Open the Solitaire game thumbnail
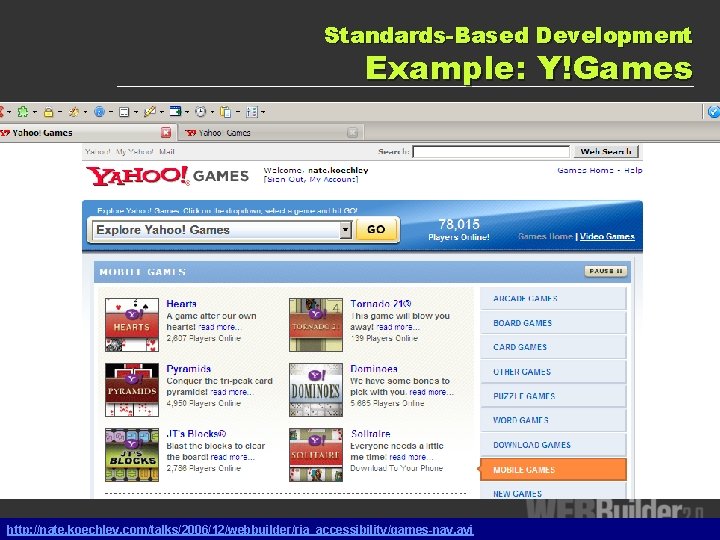The image size is (720, 540). point(316,455)
